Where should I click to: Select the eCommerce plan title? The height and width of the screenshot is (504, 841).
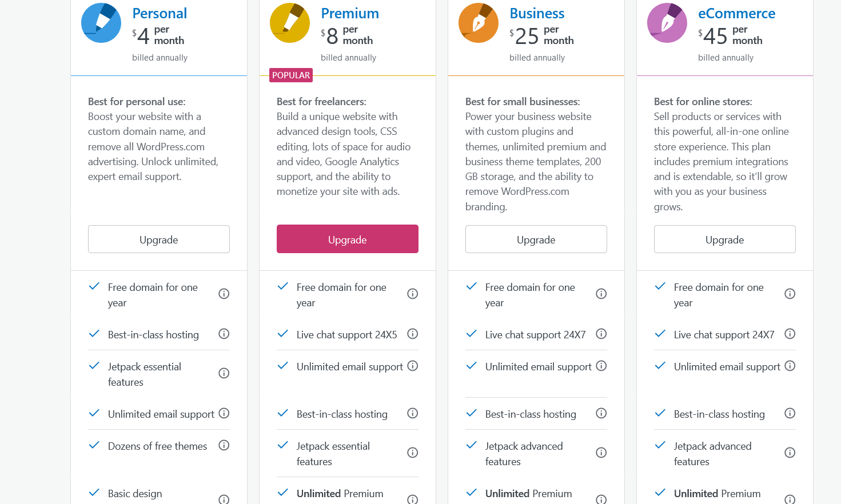[x=736, y=13]
